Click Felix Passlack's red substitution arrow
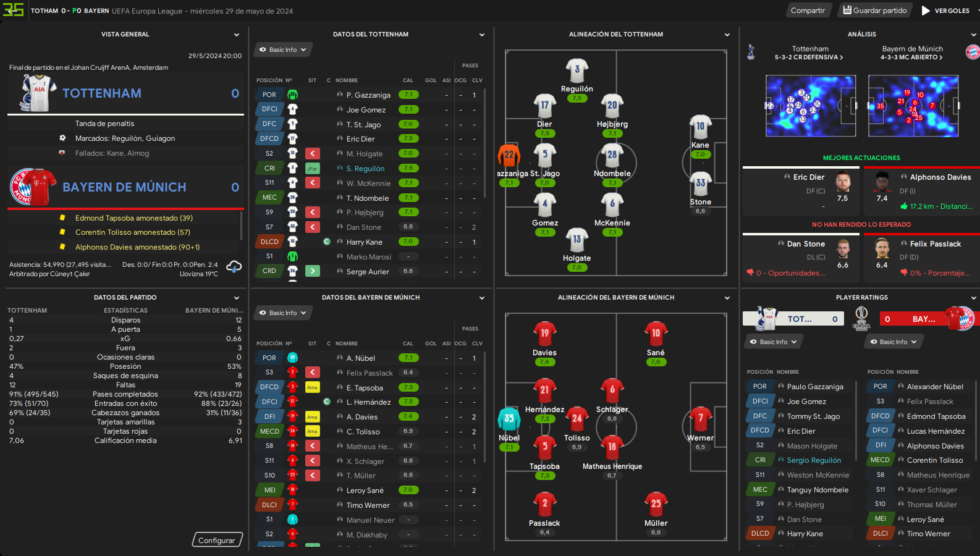Image resolution: width=980 pixels, height=556 pixels. [x=313, y=373]
